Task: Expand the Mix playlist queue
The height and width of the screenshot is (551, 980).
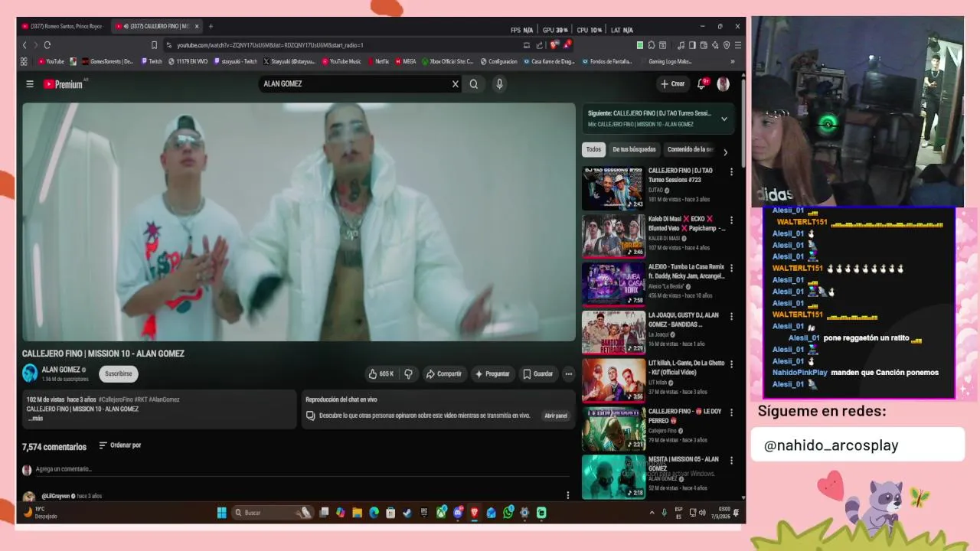Action: tap(724, 119)
